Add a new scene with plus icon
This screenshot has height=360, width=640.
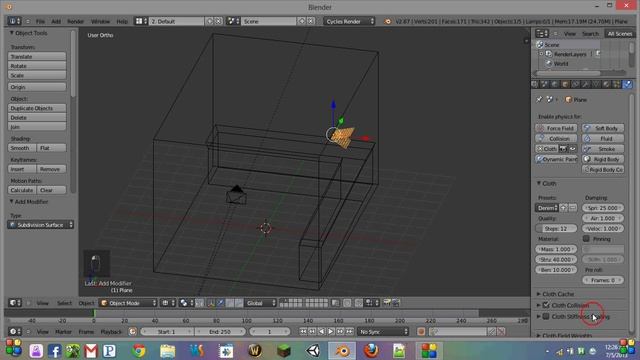coord(302,21)
